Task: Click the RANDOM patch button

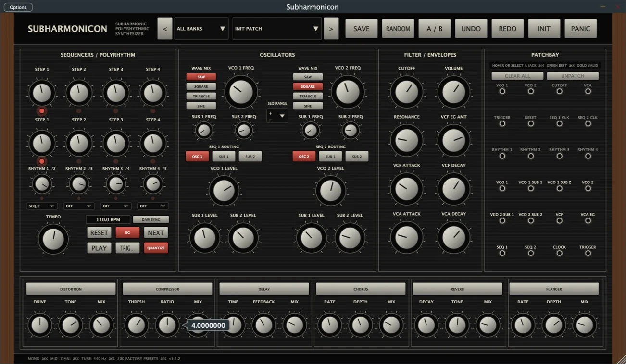Action: point(398,29)
